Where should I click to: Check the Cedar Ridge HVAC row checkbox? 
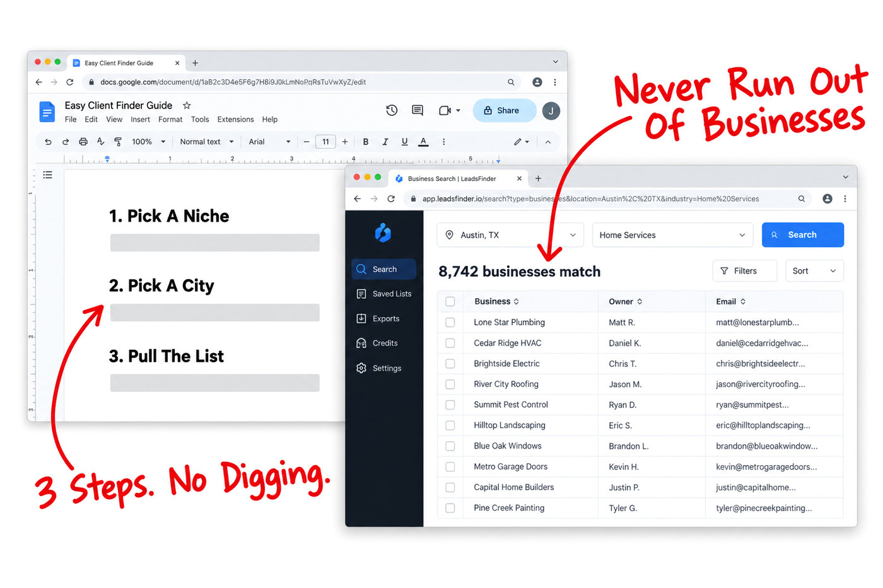(x=450, y=343)
